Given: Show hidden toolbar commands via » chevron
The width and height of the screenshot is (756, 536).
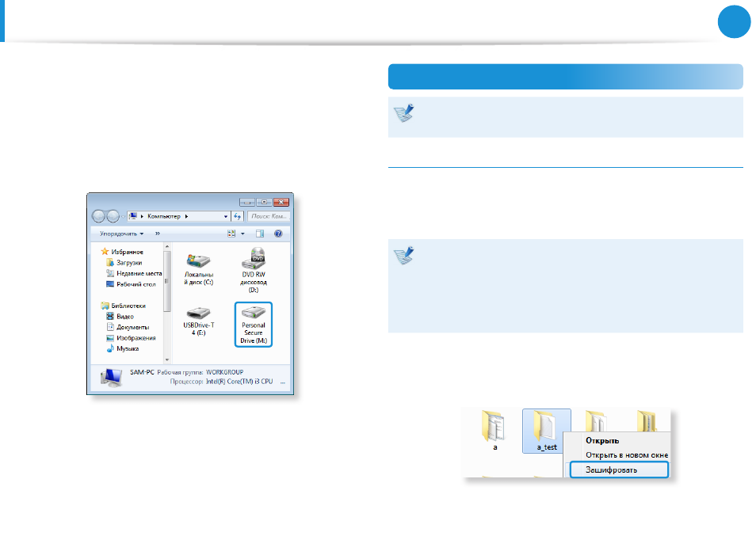Looking at the screenshot, I should [157, 234].
